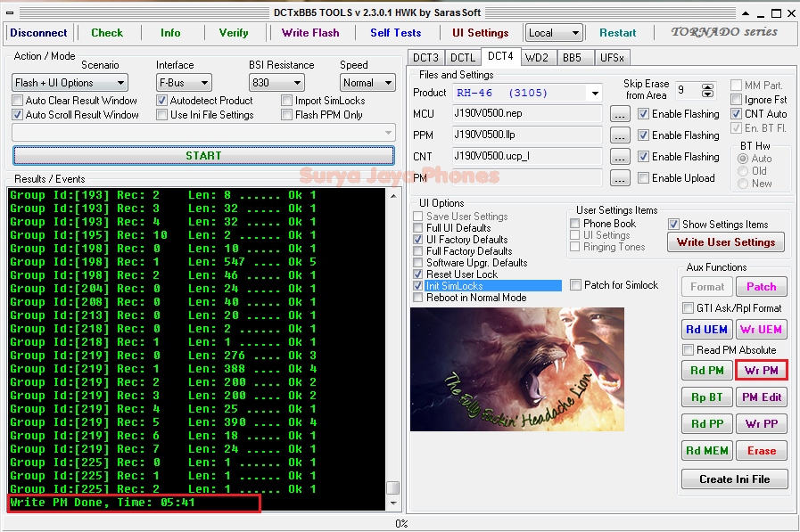Open Self Tests
The width and height of the screenshot is (800, 532).
tap(396, 33)
